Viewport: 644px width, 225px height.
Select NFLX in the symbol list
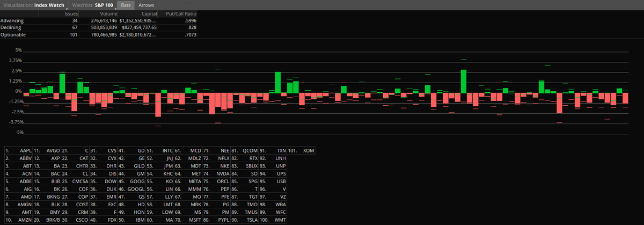[223, 158]
